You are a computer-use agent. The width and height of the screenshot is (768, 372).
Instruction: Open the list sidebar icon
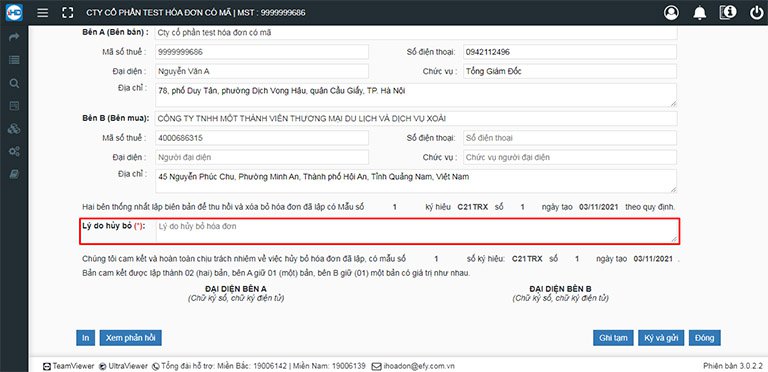(x=14, y=60)
